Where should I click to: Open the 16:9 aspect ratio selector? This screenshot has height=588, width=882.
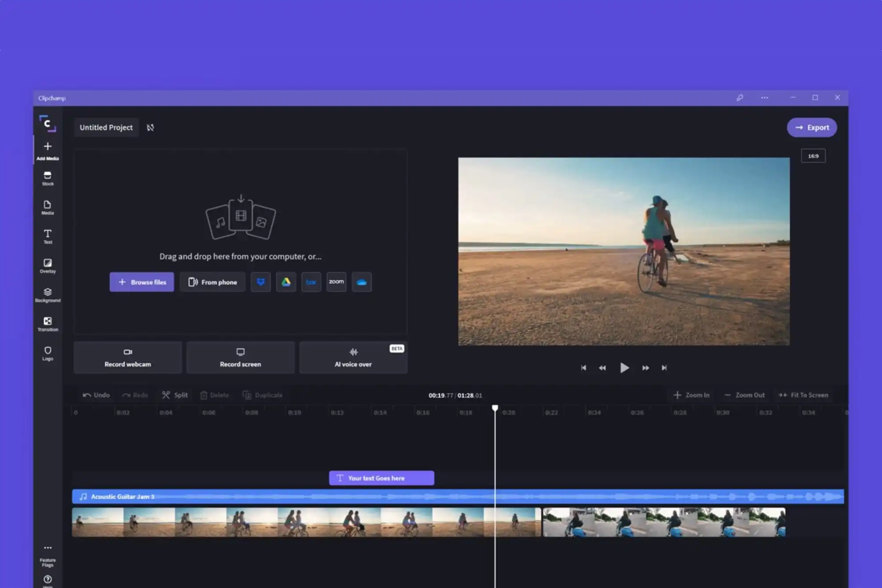(813, 156)
